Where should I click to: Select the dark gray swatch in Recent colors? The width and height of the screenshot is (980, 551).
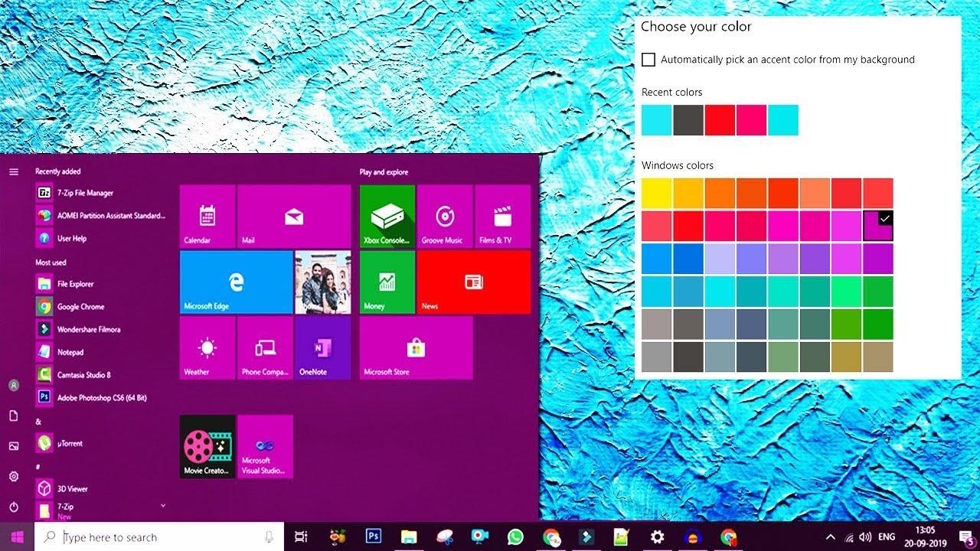coord(688,120)
